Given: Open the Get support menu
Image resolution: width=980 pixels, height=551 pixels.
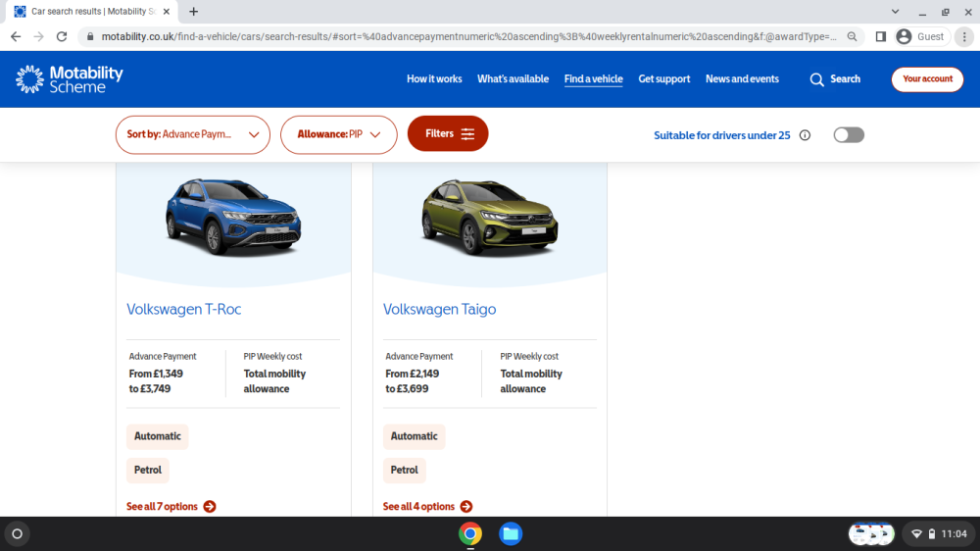Looking at the screenshot, I should pyautogui.click(x=663, y=79).
